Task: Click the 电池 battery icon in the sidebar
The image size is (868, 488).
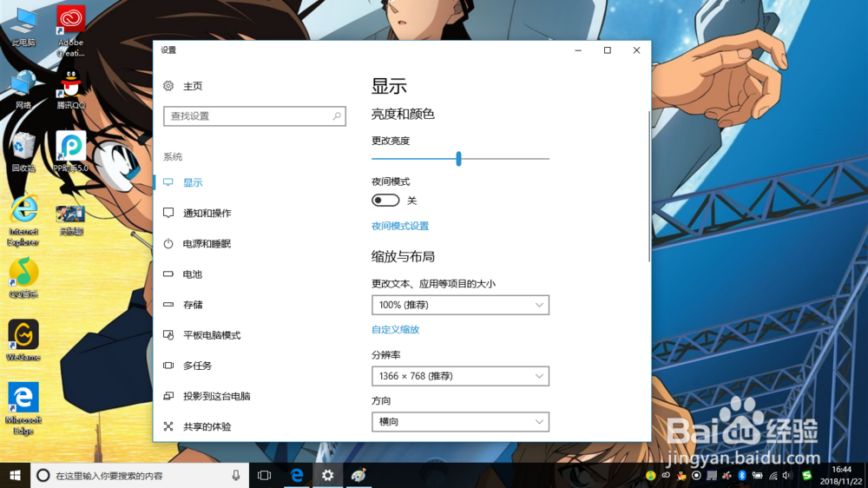Action: 168,274
